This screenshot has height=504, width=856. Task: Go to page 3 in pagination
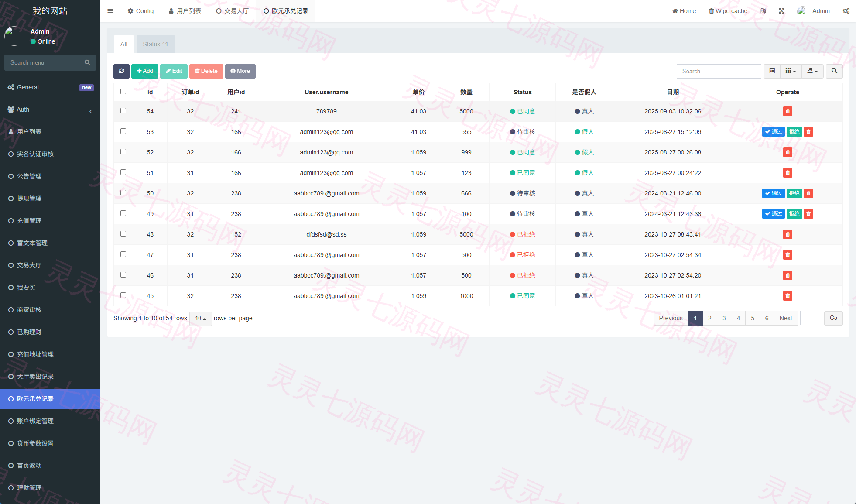coord(724,318)
